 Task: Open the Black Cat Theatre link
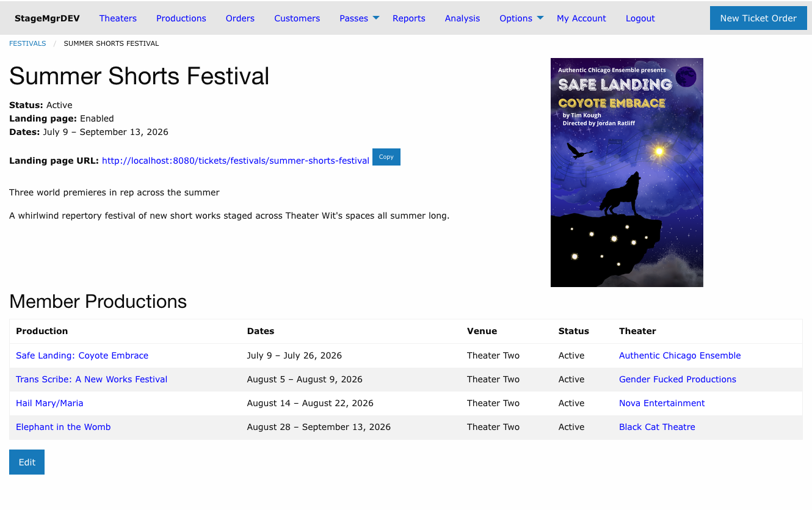point(657,427)
